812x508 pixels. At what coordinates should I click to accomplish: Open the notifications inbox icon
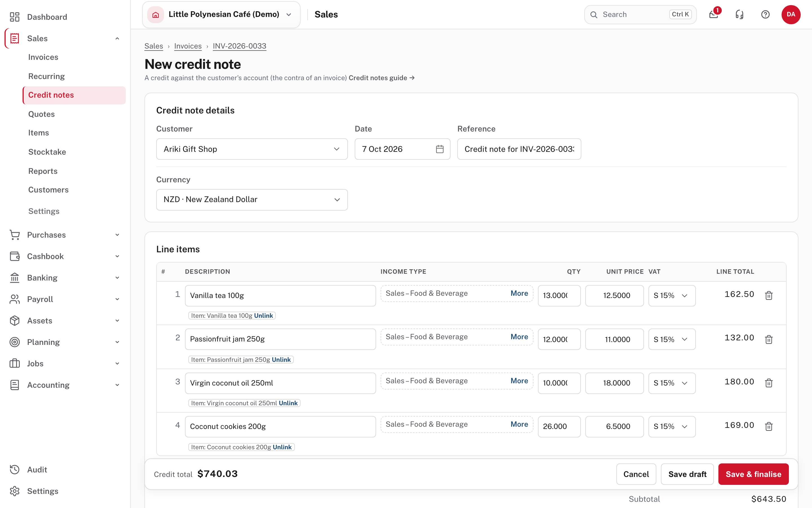713,14
